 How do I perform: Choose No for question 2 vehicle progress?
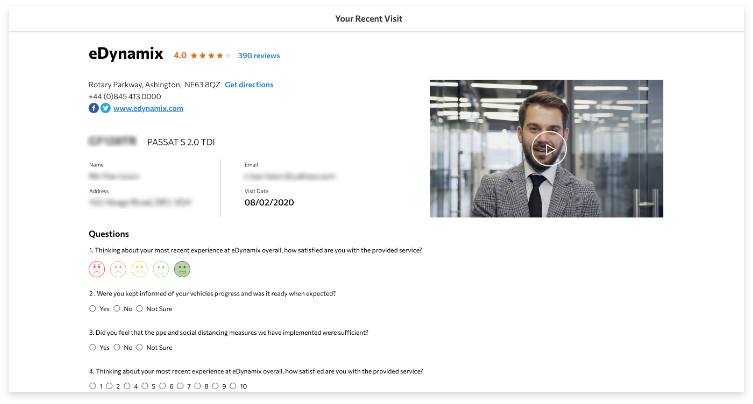pyautogui.click(x=117, y=308)
